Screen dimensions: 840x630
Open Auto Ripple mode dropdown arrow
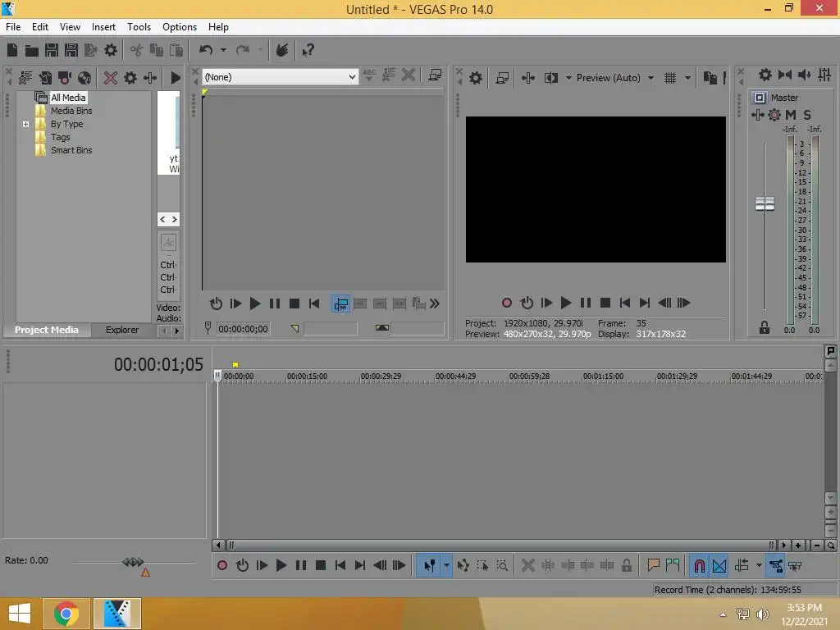click(759, 565)
